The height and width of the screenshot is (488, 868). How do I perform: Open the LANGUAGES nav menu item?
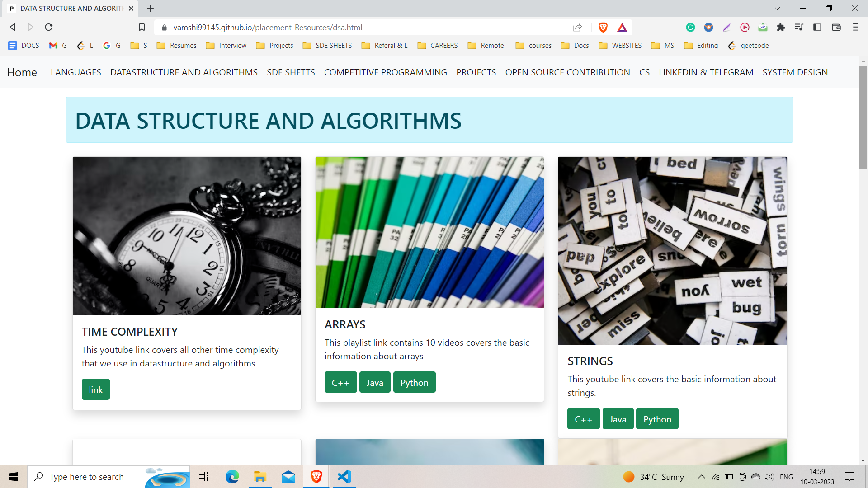76,72
